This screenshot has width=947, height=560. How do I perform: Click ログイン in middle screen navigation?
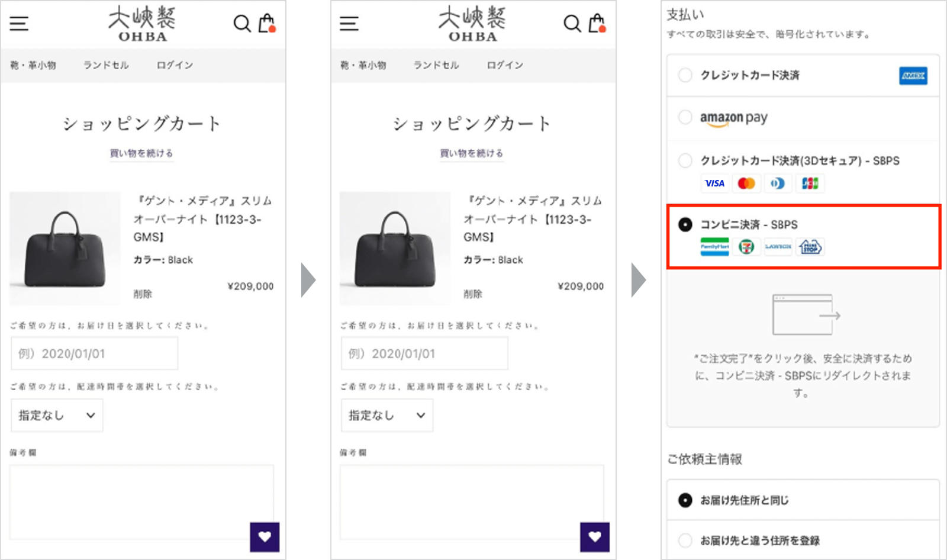click(x=505, y=65)
